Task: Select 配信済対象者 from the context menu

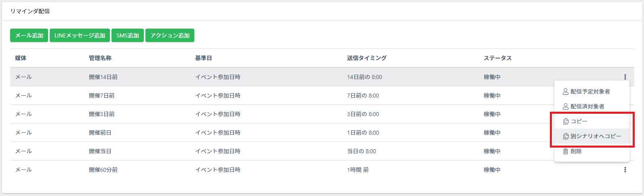Action: click(x=592, y=106)
